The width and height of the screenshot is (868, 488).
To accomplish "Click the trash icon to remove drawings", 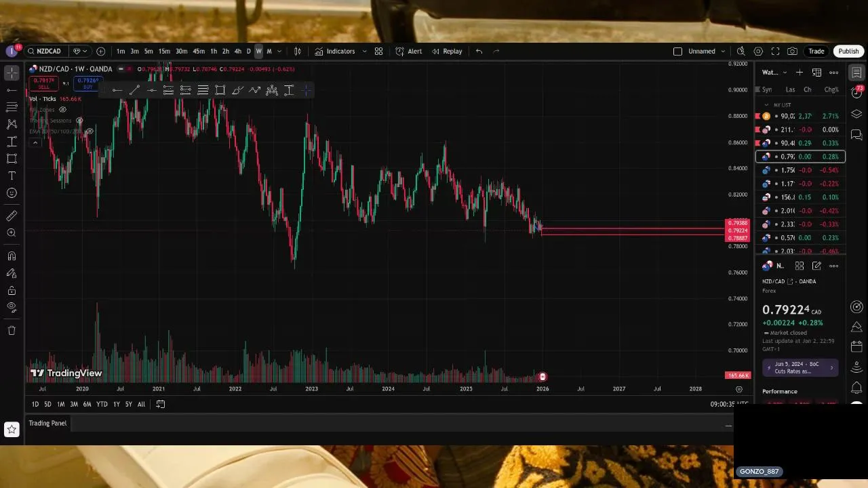I will (x=12, y=330).
